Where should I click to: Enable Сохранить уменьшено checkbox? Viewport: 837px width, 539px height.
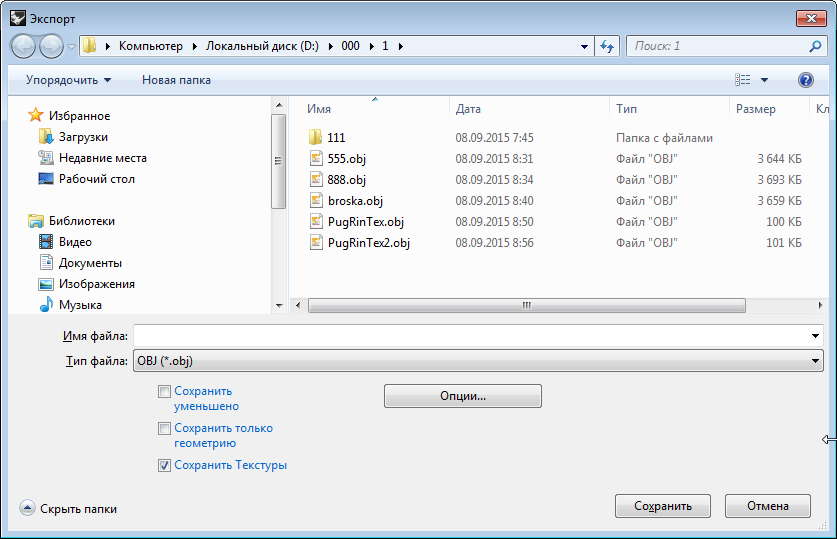pos(164,391)
